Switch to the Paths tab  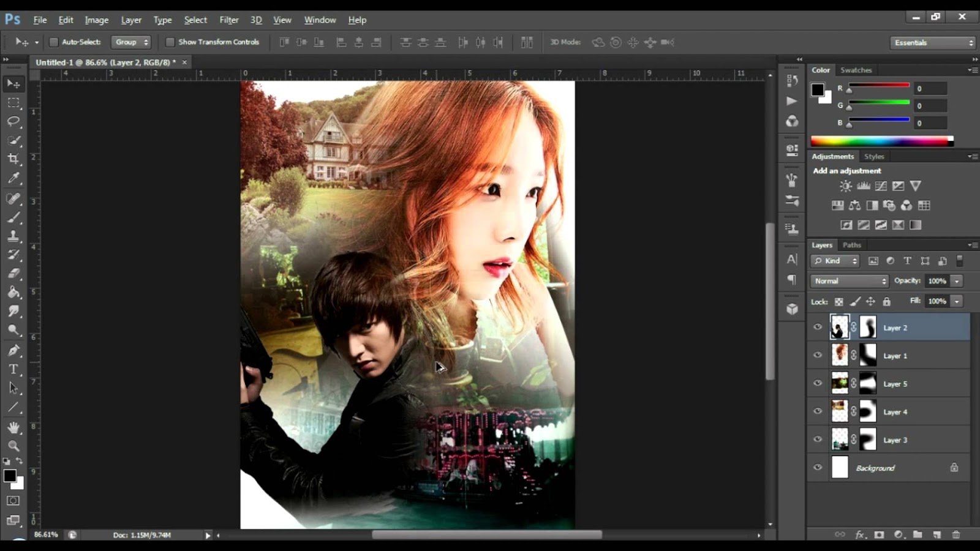pos(851,245)
